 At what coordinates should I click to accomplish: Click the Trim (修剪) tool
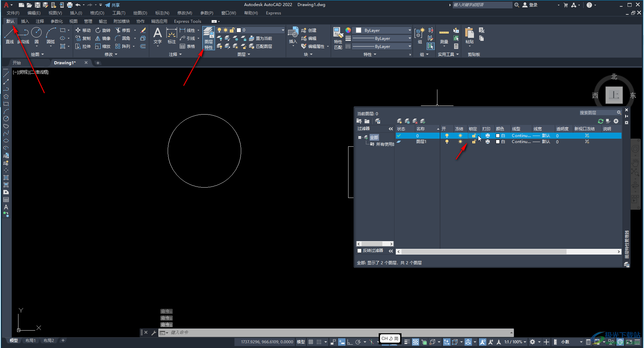123,30
